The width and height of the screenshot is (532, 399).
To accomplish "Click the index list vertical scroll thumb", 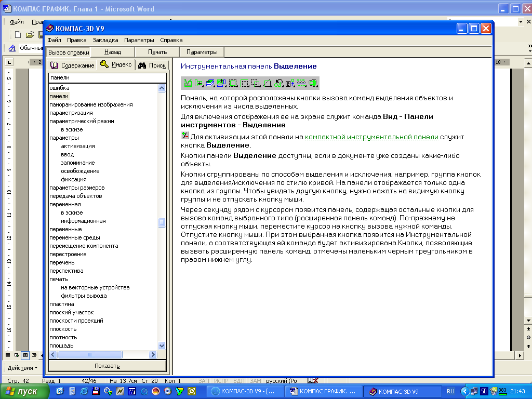I will [x=162, y=222].
